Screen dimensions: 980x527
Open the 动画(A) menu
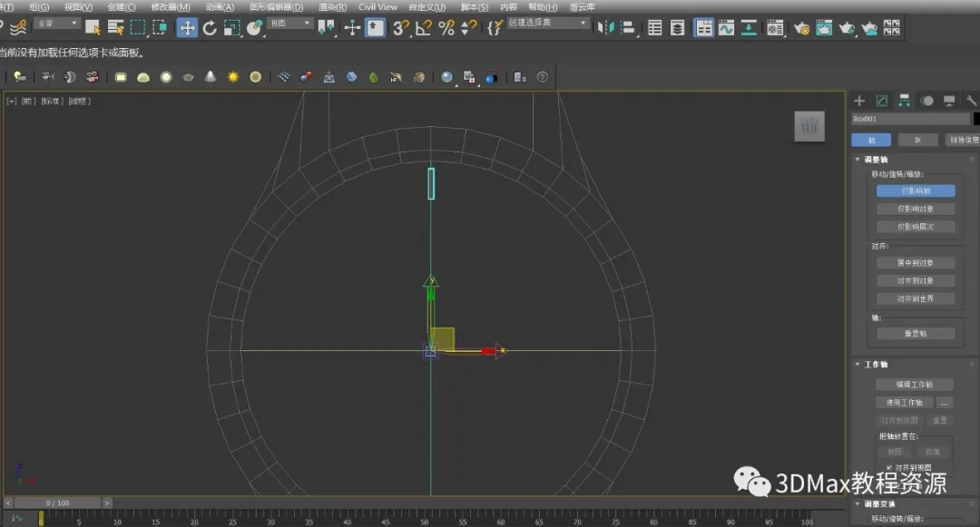(x=220, y=7)
